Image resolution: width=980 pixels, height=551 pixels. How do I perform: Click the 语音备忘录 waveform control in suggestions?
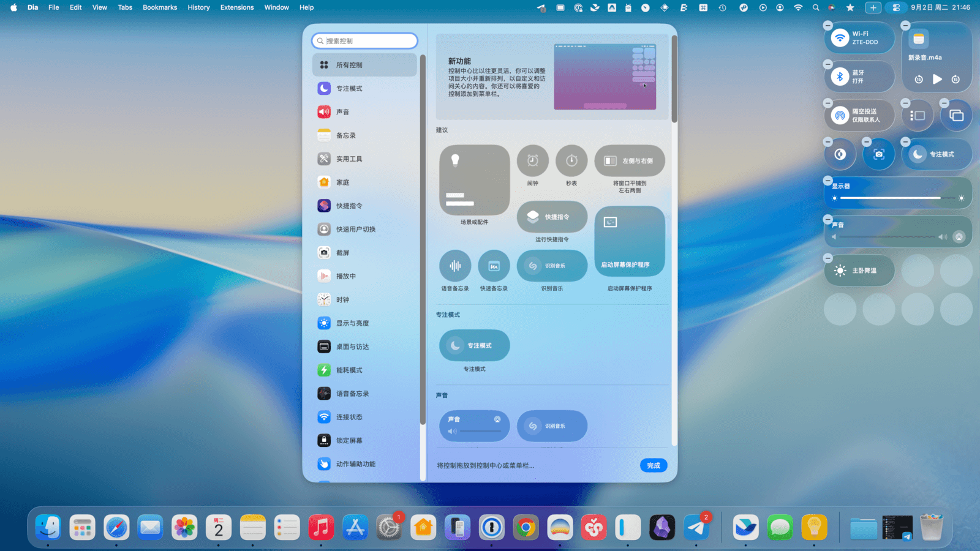click(x=454, y=266)
